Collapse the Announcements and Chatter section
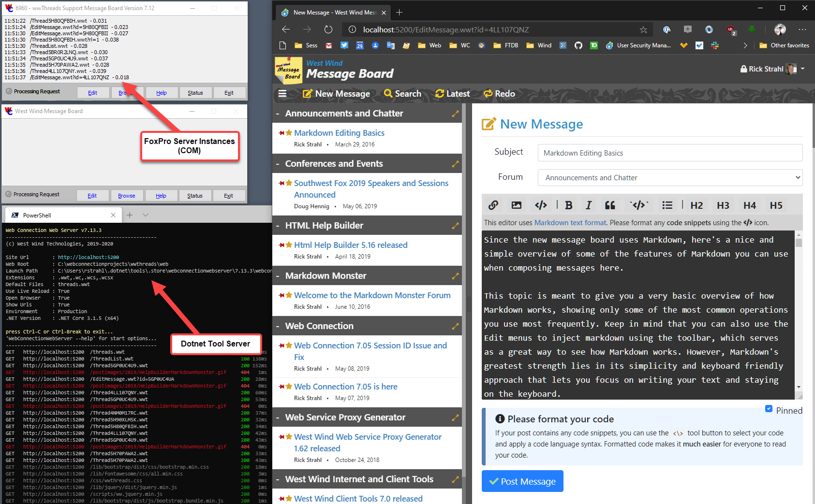This screenshot has height=504, width=815. (278, 114)
